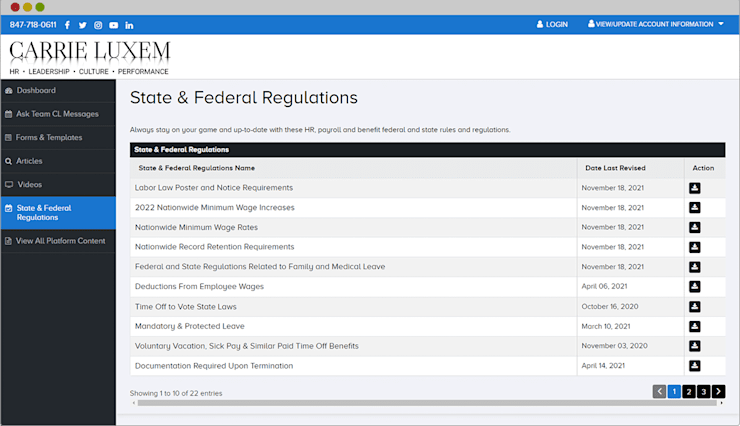Download Nationwide Record Retention Requirements
Image resolution: width=740 pixels, height=426 pixels.
click(695, 247)
